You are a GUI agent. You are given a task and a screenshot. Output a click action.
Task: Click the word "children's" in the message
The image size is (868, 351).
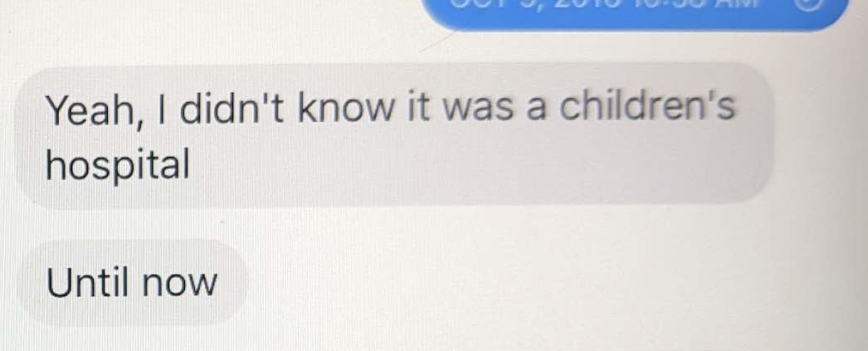[x=646, y=107]
